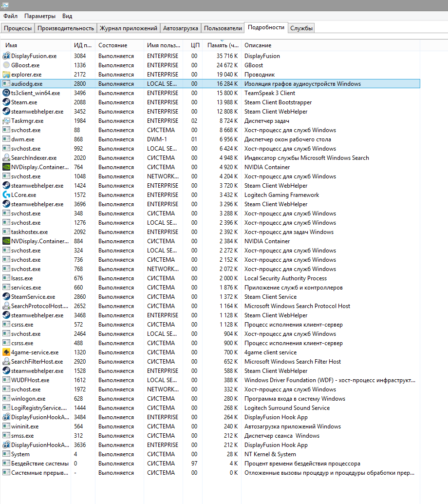Select the winlogon.exe process row
The image size is (448, 504).
[x=210, y=399]
